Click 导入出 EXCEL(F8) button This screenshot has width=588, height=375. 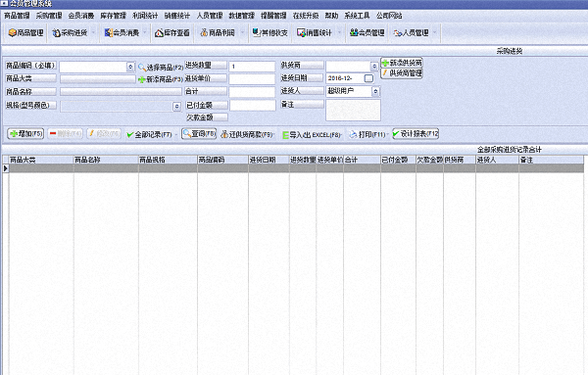[312, 134]
